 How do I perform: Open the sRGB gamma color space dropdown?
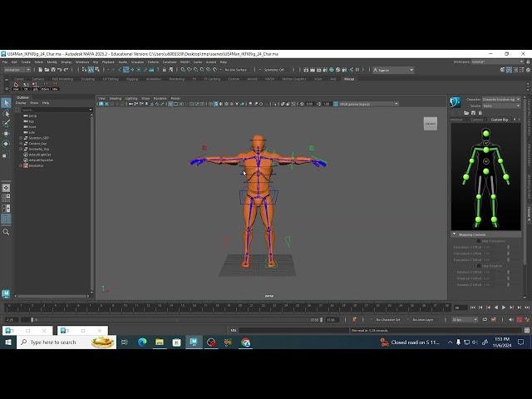click(x=368, y=104)
